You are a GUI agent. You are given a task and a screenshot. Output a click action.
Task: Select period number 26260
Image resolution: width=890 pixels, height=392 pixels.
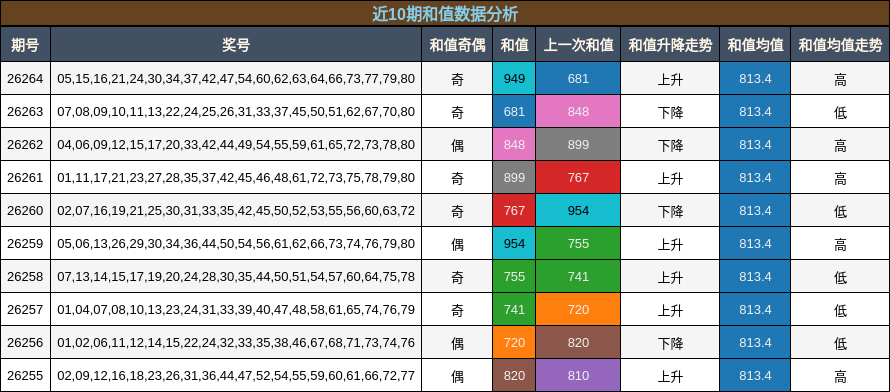pyautogui.click(x=25, y=210)
